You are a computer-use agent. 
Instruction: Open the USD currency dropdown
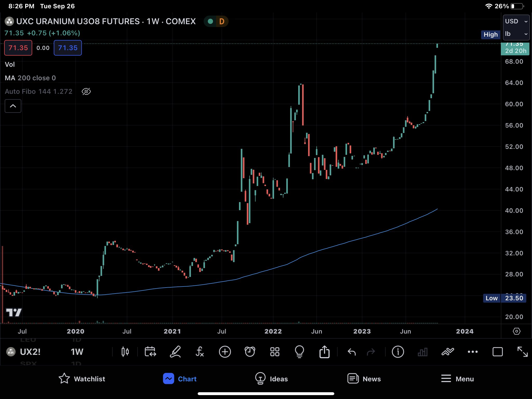tap(516, 21)
